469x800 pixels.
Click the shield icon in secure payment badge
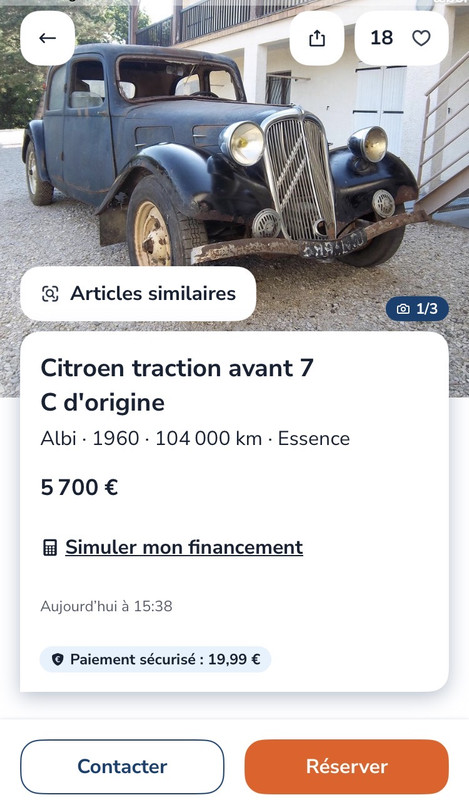point(58,660)
